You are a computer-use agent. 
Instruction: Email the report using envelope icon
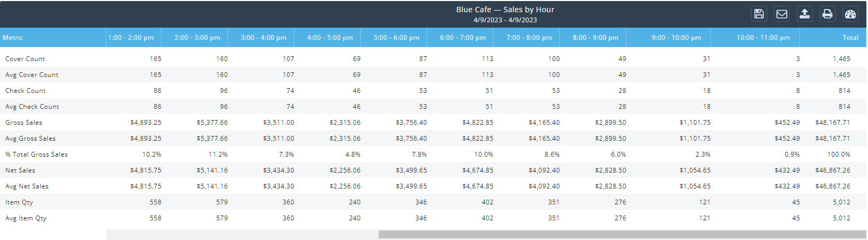tap(782, 14)
